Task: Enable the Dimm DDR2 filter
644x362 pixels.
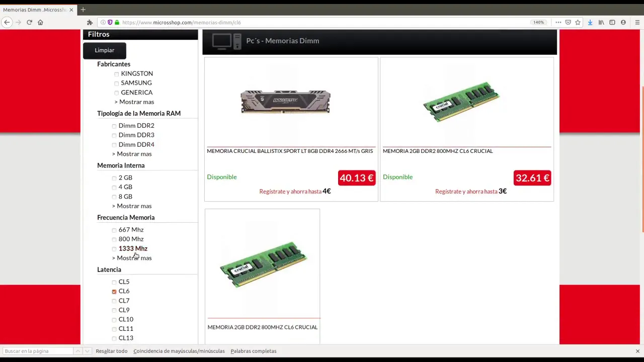Action: [114, 126]
